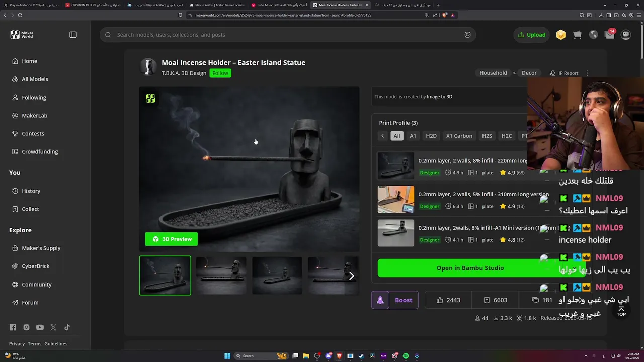Click the Facebook icon in sidebar footer
This screenshot has width=644, height=362.
[x=13, y=327]
